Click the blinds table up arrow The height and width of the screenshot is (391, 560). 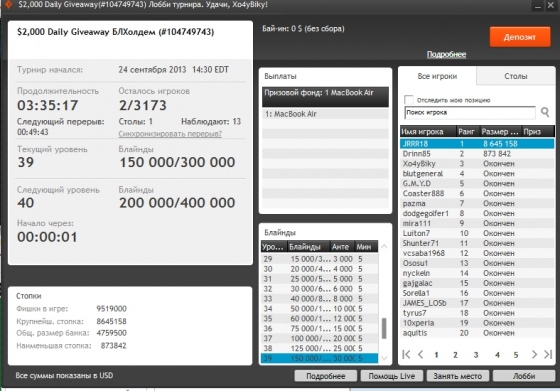[x=384, y=246]
